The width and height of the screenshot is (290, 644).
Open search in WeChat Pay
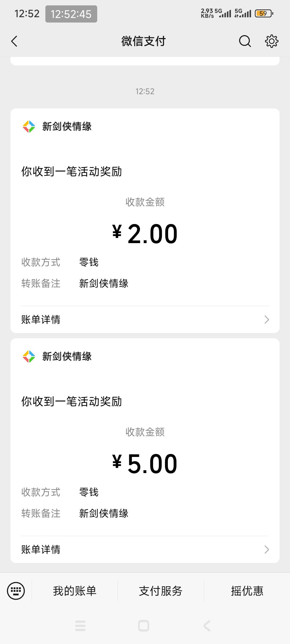(x=245, y=41)
